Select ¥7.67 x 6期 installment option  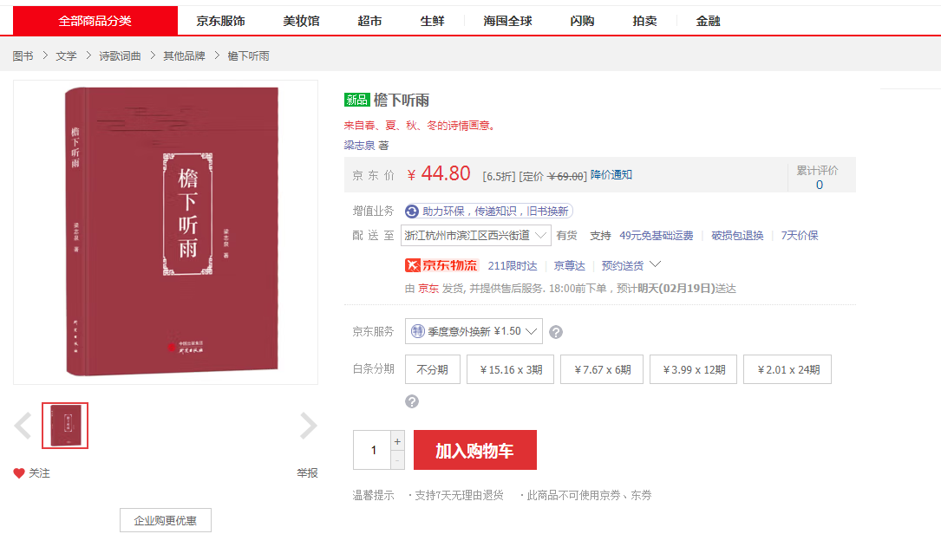click(x=602, y=369)
